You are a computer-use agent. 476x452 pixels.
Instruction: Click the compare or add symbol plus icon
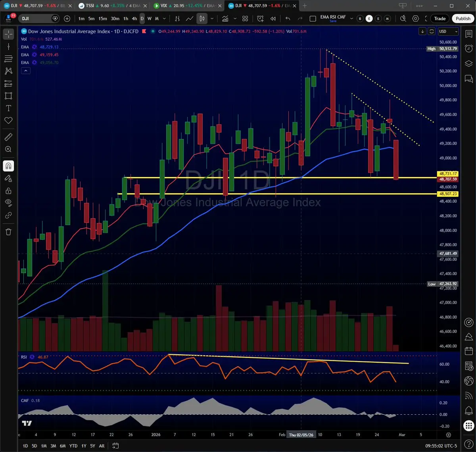[x=67, y=19]
